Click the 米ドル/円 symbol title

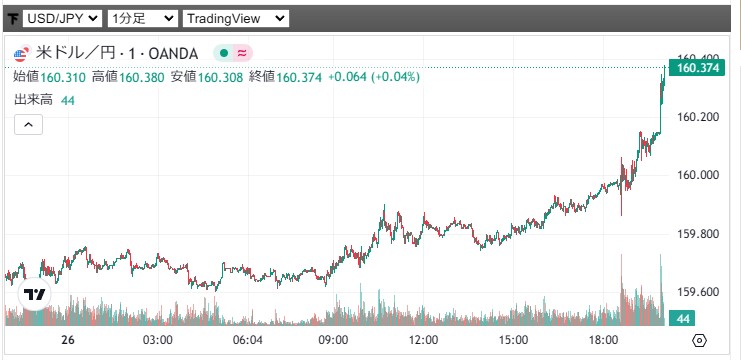coord(116,54)
